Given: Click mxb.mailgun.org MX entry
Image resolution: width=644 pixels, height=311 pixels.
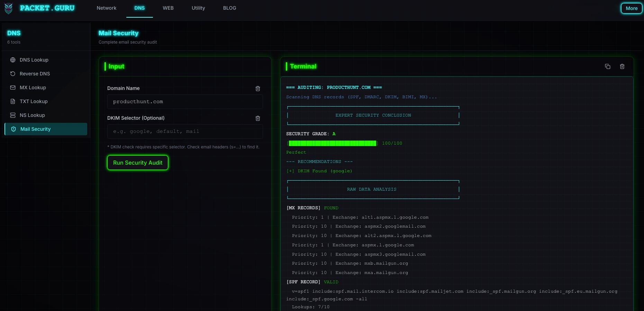Looking at the screenshot, I should click(350, 263).
